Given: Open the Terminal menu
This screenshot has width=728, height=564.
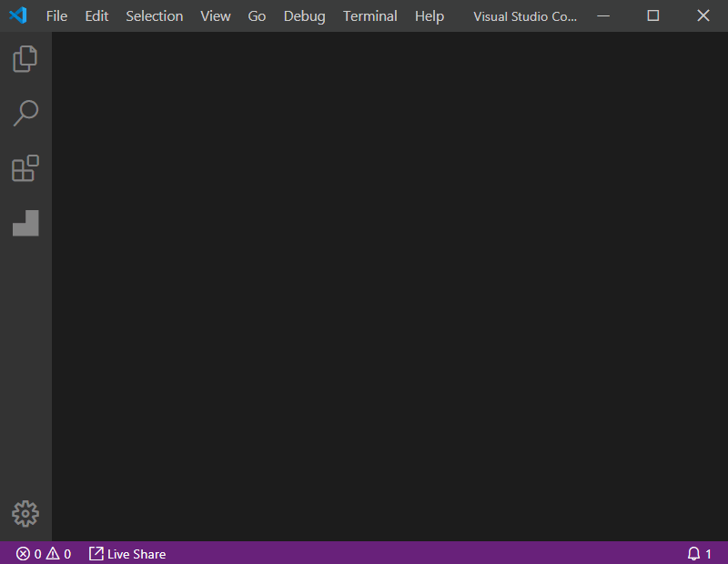Looking at the screenshot, I should click(x=369, y=16).
